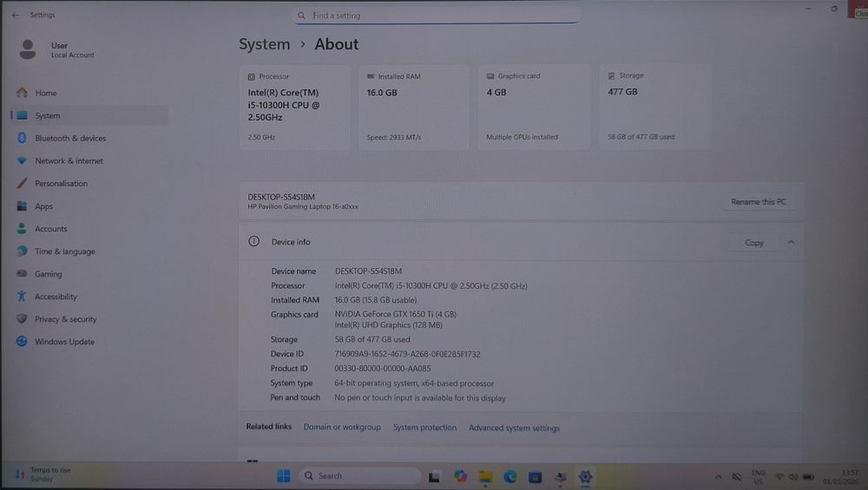Click Rename this PC button

(759, 202)
